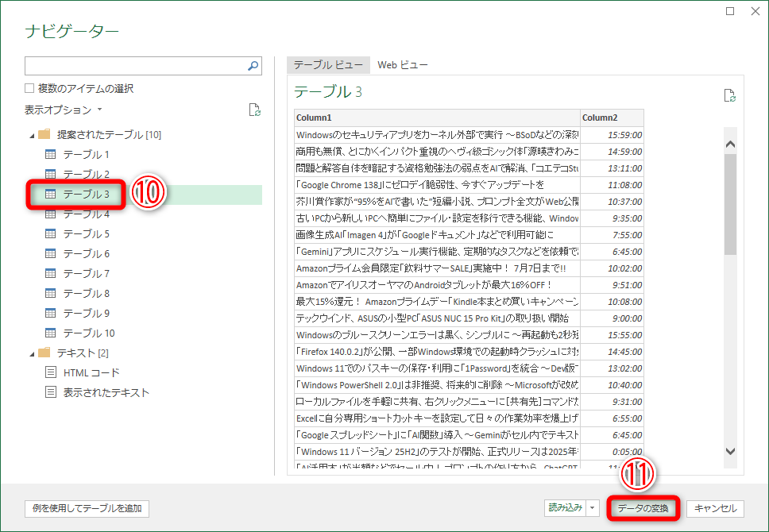The image size is (769, 532).
Task: Switch to the Web ビュー tab
Action: [403, 65]
